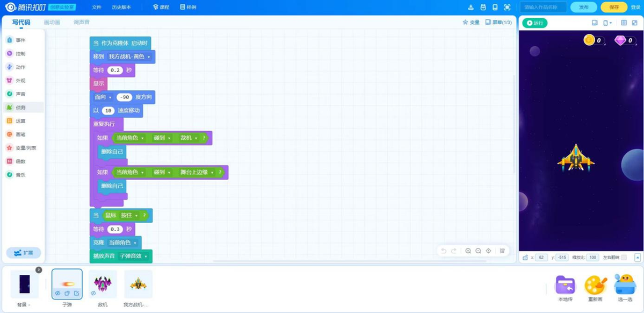This screenshot has height=313, width=644.
Task: Expand the 舞台上边缘 dropdown in block
Action: [x=213, y=173]
